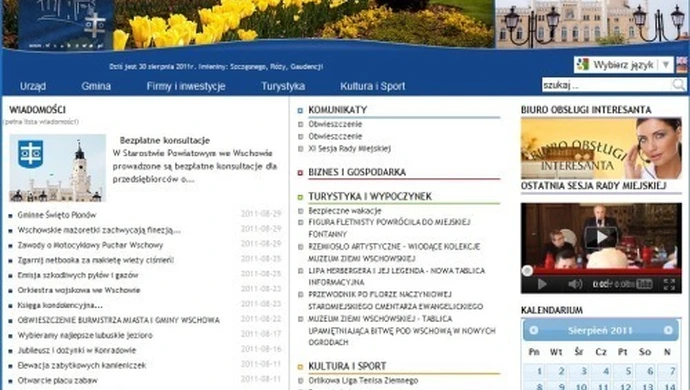Click the video progress bar
The height and width of the screenshot is (390, 690).
601,271
